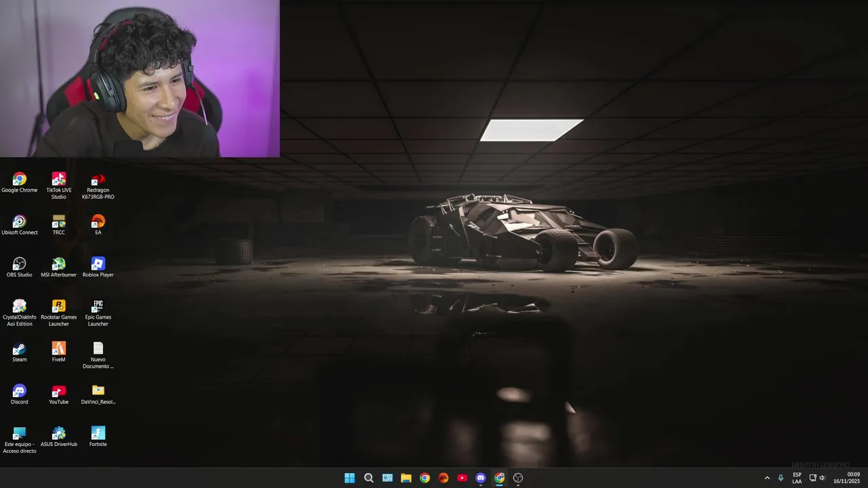This screenshot has height=488, width=868.
Task: Select the FiveM desktop icon
Action: pos(59,352)
